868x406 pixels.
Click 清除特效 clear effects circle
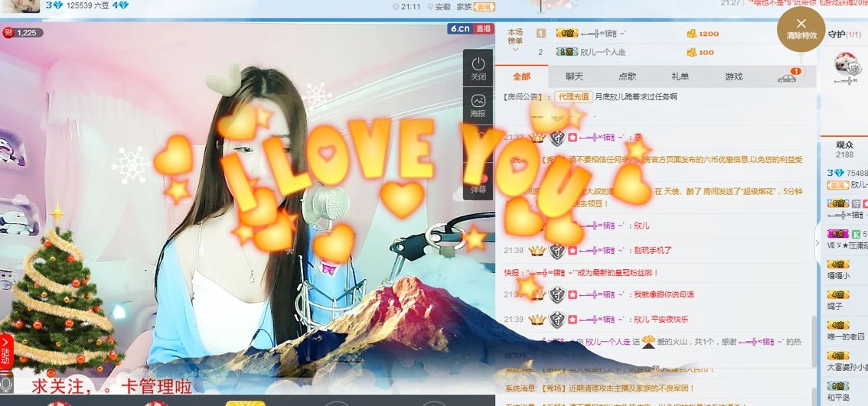pos(801,29)
